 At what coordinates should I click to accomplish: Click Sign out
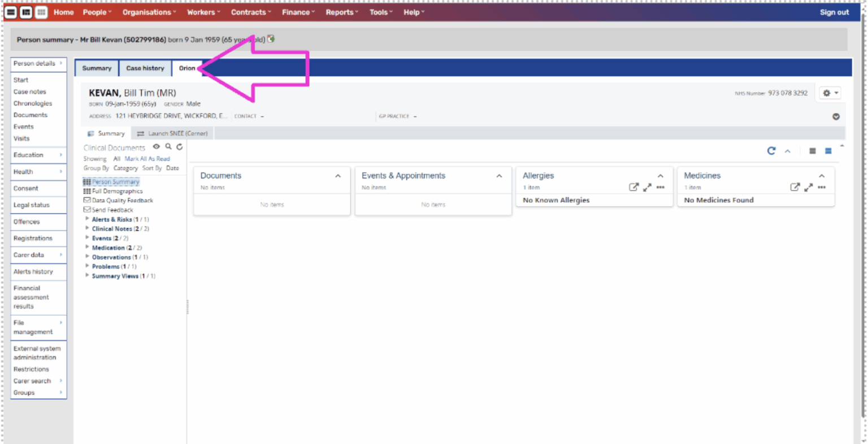click(x=834, y=12)
